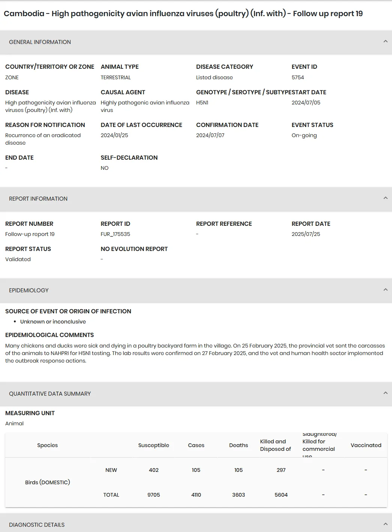Click the Vaccinated column header
Viewport: 392px width, 532px height.
[x=366, y=445]
